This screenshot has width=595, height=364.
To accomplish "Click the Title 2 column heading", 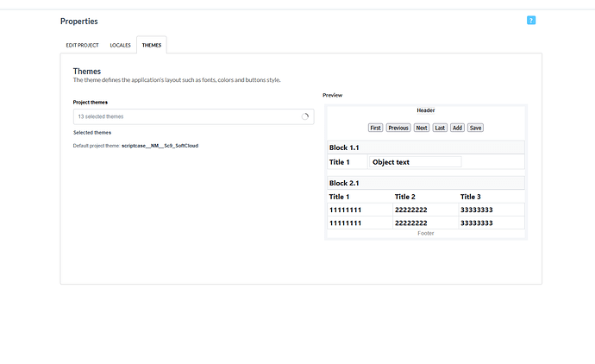I will pos(405,197).
